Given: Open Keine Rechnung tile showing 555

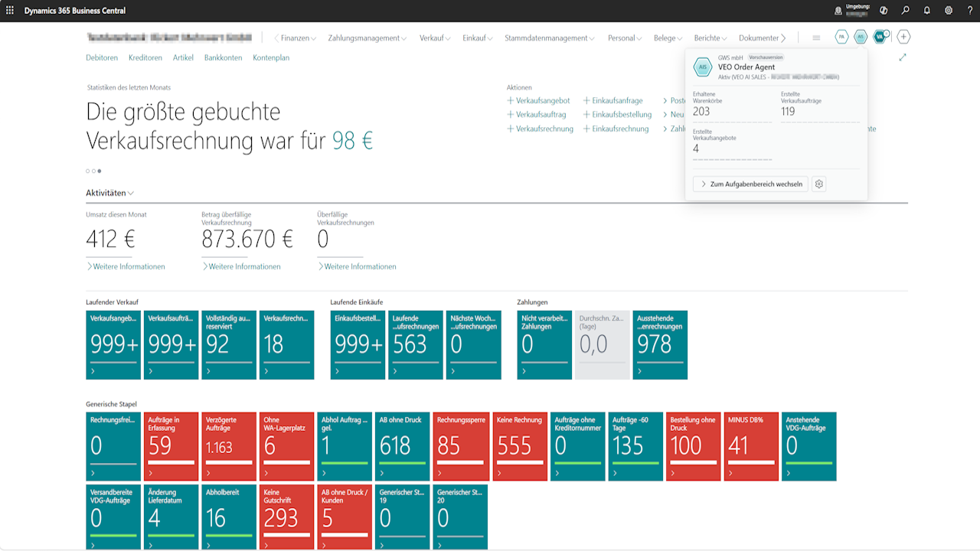Looking at the screenshot, I should [520, 446].
